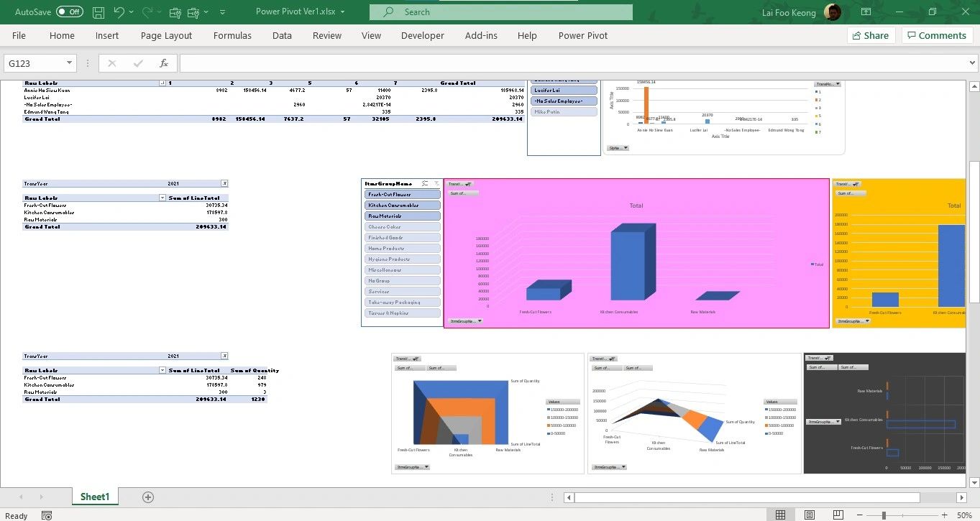Click inside the Name Box showing G123
The height and width of the screenshot is (521, 980).
[32, 63]
